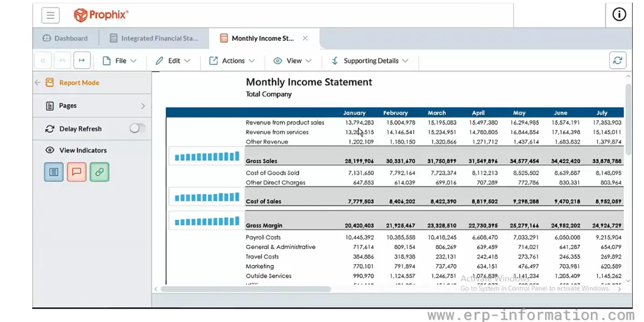Click the June column header
The height and width of the screenshot is (322, 644).
[x=561, y=113]
